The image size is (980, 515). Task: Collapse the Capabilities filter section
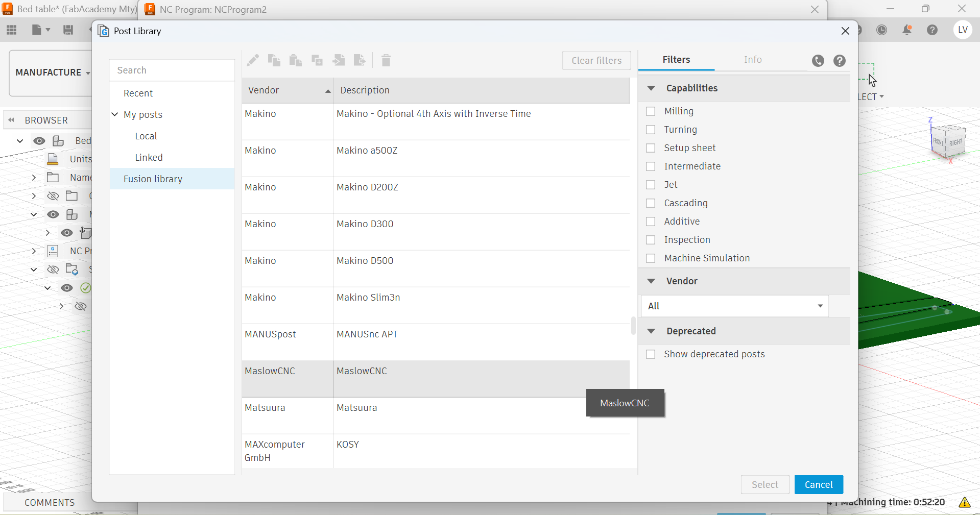pyautogui.click(x=651, y=88)
